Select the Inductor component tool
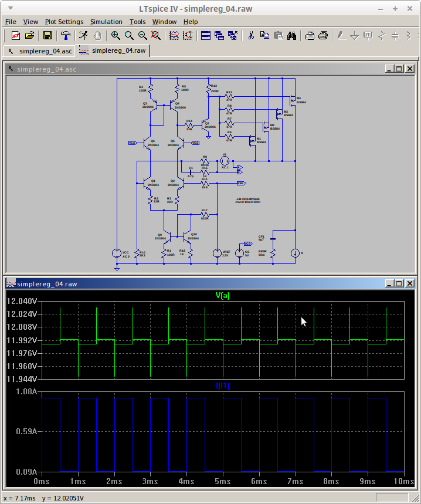 click(x=409, y=35)
